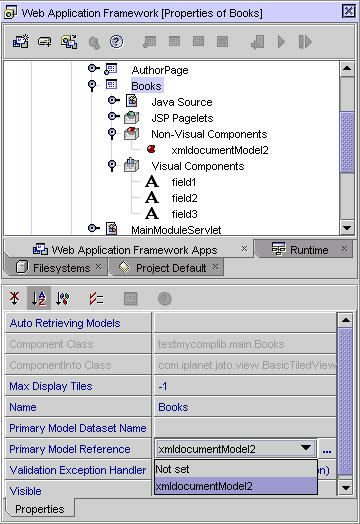Click the Books tiled view icon
The width and height of the screenshot is (360, 524).
(x=111, y=85)
